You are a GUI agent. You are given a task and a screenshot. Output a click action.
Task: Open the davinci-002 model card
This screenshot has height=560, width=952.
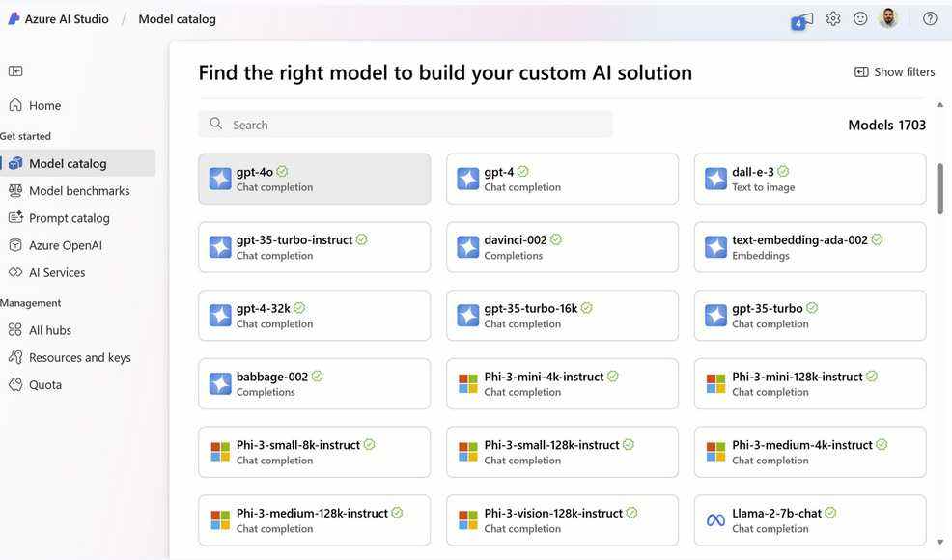pos(562,247)
